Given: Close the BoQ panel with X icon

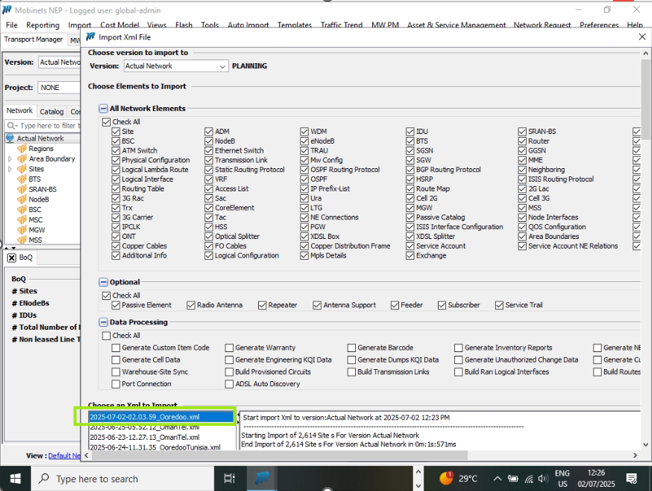Looking at the screenshot, I should 11,258.
